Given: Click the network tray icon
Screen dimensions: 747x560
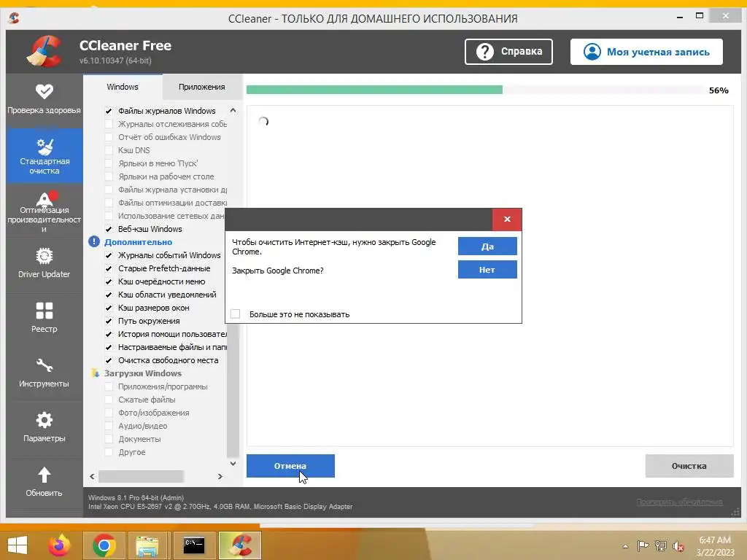Looking at the screenshot, I should 661,545.
